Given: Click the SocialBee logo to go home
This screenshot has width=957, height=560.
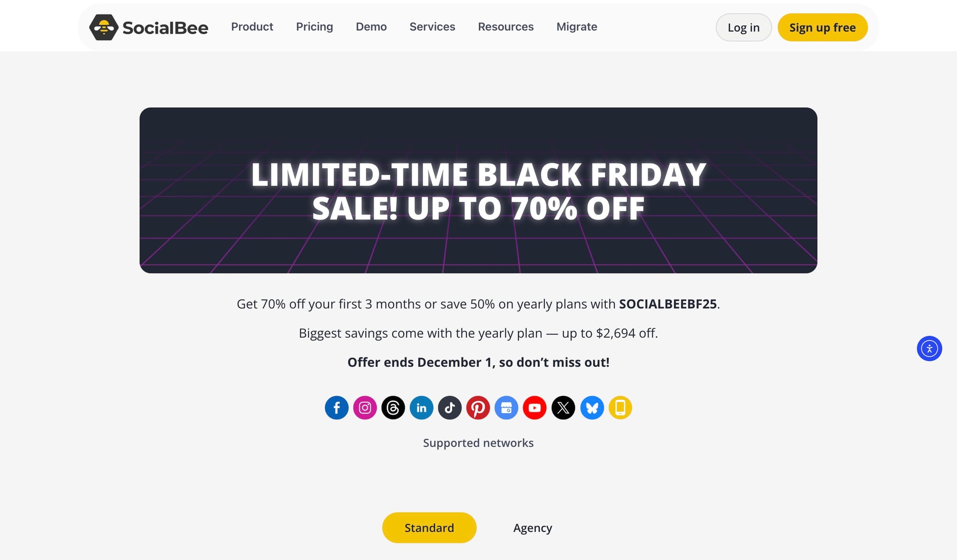Looking at the screenshot, I should tap(148, 27).
